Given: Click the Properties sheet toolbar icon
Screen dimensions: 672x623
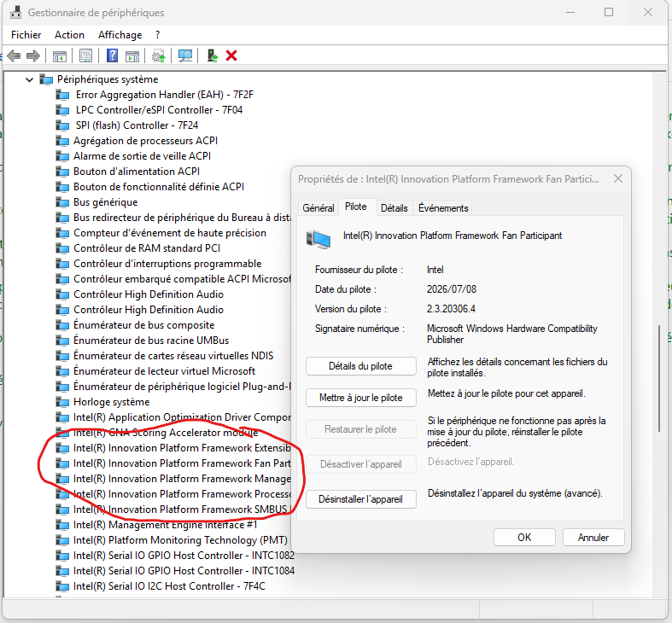Looking at the screenshot, I should coord(85,55).
